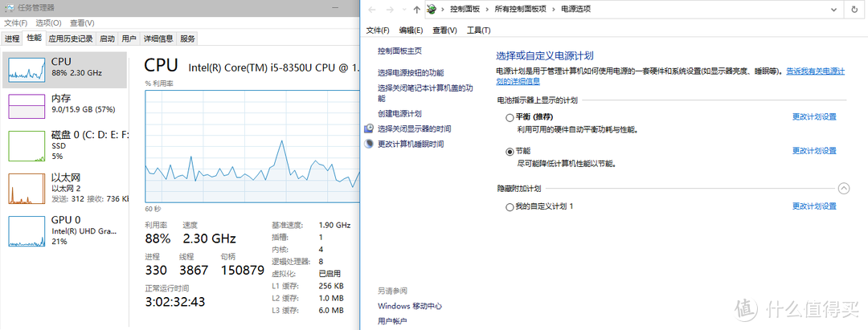Click the moon icon beside 更改计算机睡眠时间

[369, 144]
